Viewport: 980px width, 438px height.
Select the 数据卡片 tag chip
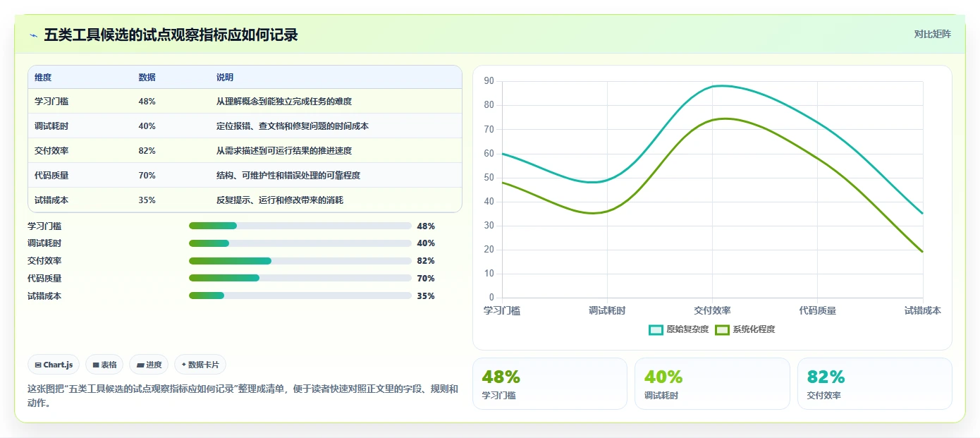(200, 365)
